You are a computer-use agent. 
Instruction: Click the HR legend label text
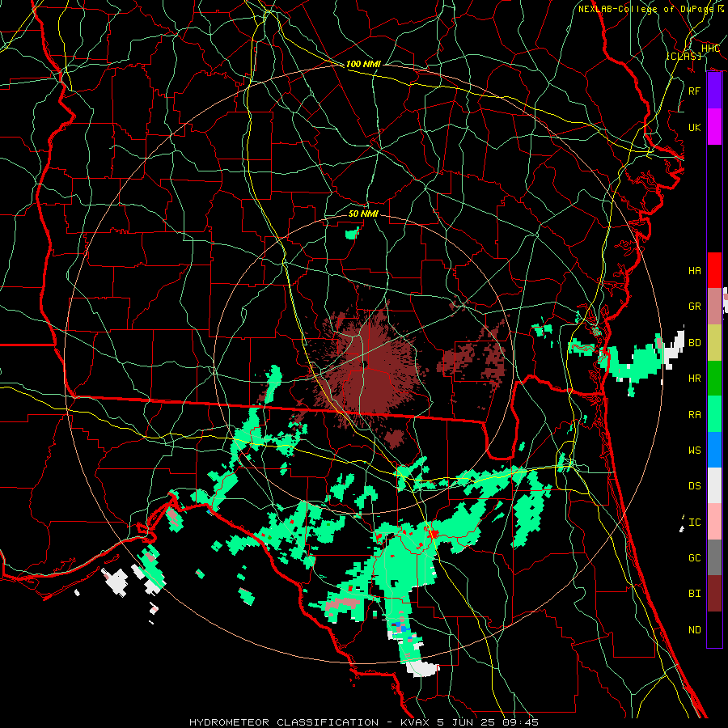[x=695, y=379]
